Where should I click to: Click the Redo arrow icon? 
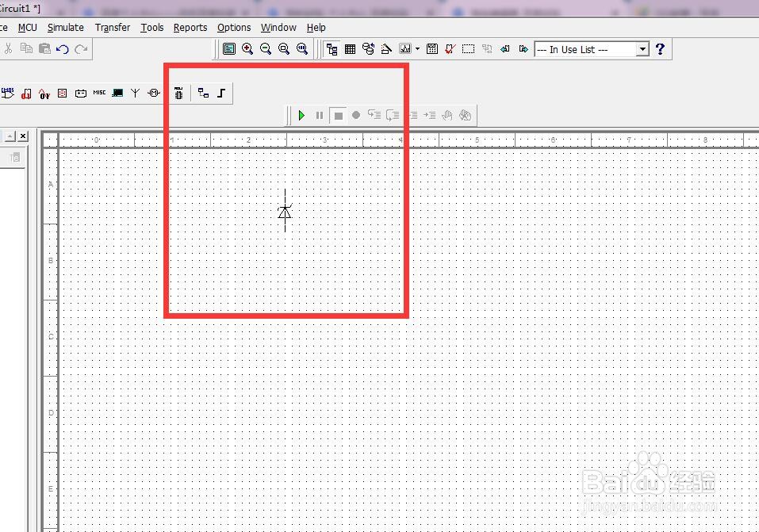tap(81, 49)
